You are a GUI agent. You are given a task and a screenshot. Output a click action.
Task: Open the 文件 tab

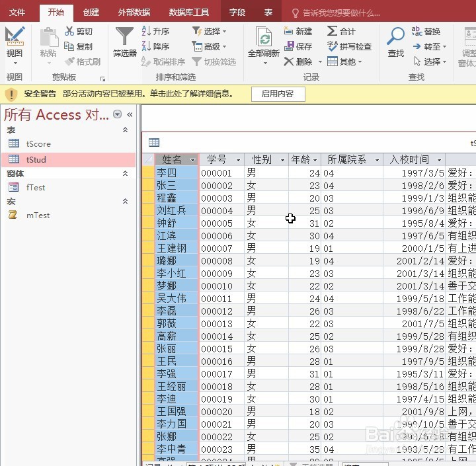coord(17,13)
